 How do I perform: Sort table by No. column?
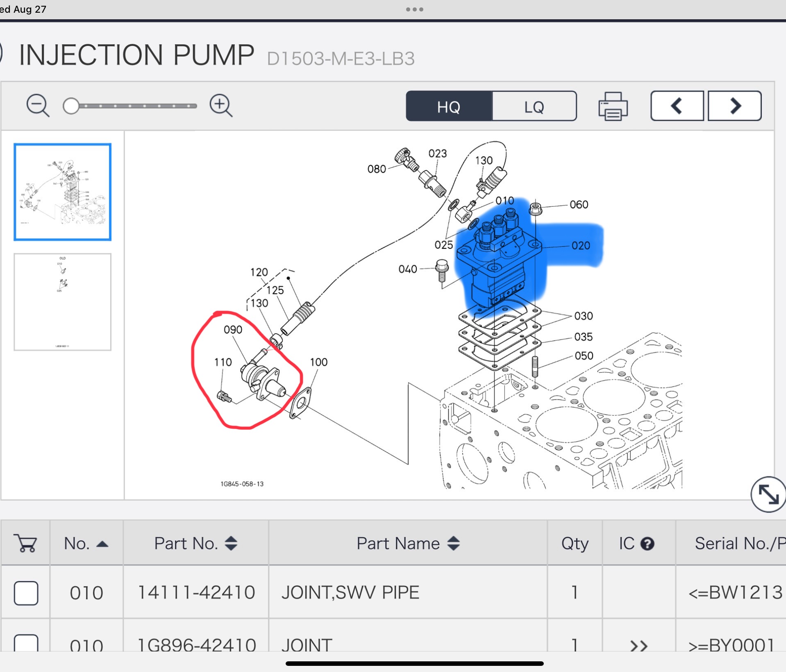pos(86,544)
